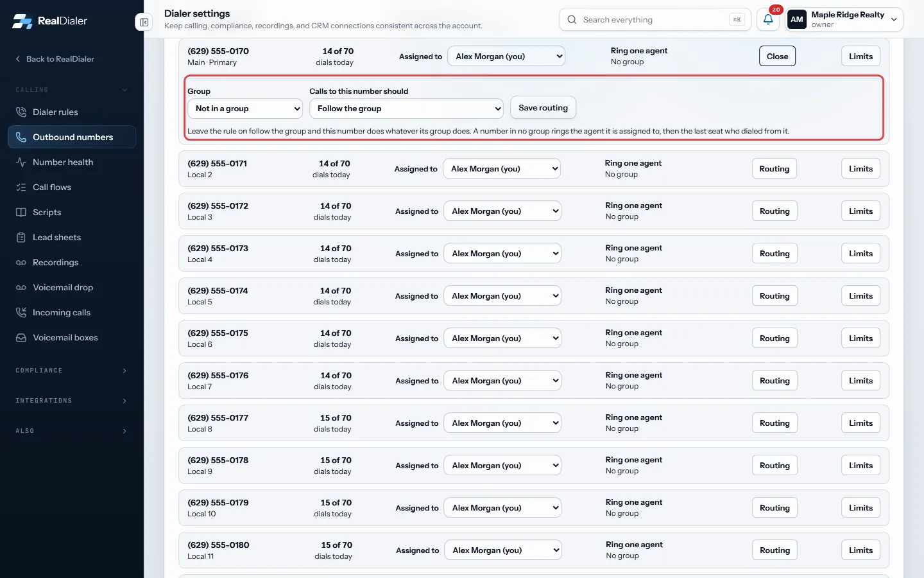Click the Outbound numbers phone icon
This screenshot has height=578, width=924.
(x=21, y=137)
